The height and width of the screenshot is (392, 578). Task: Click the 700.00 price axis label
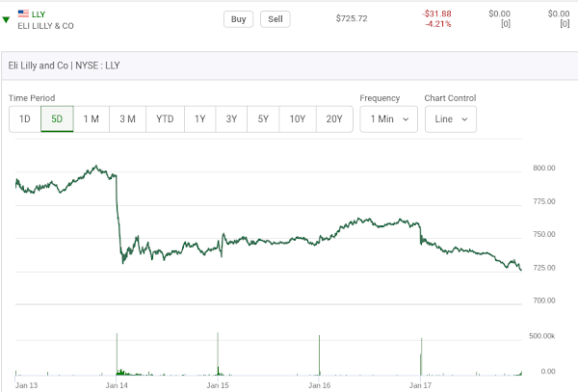543,301
